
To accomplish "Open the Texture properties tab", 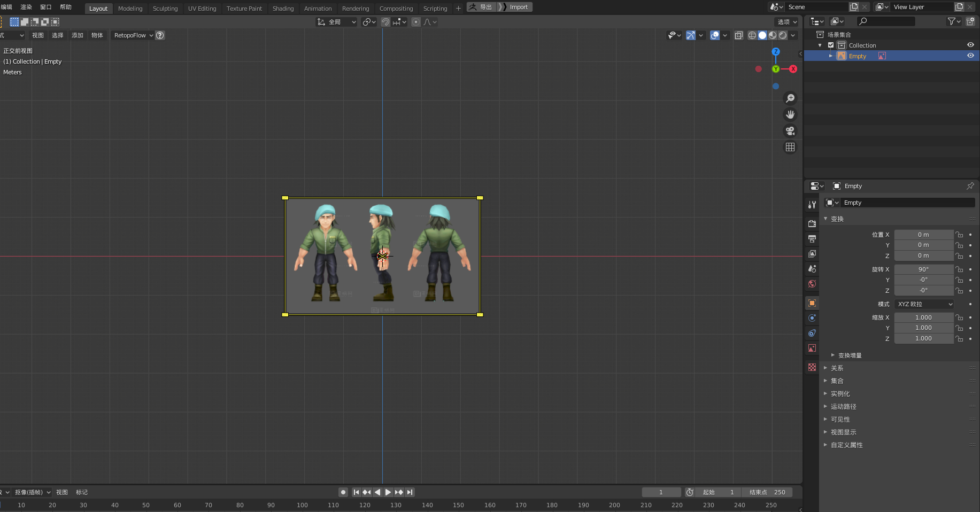I will pyautogui.click(x=812, y=367).
